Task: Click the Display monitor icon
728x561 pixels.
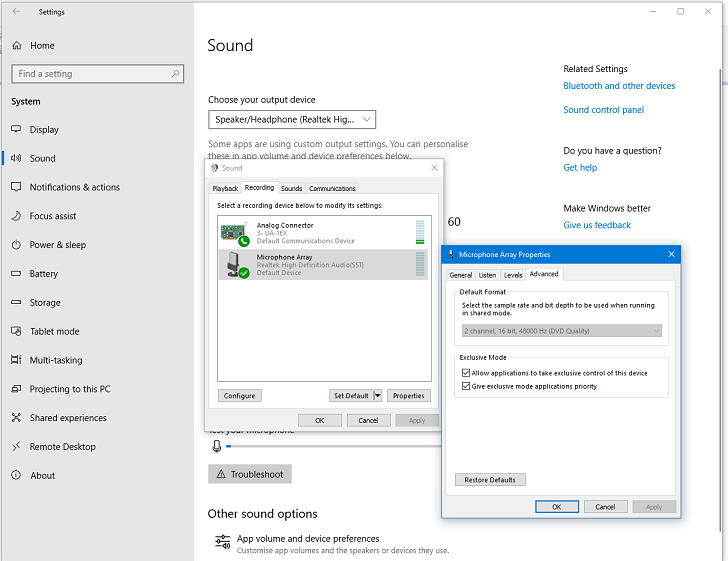Action: click(16, 129)
